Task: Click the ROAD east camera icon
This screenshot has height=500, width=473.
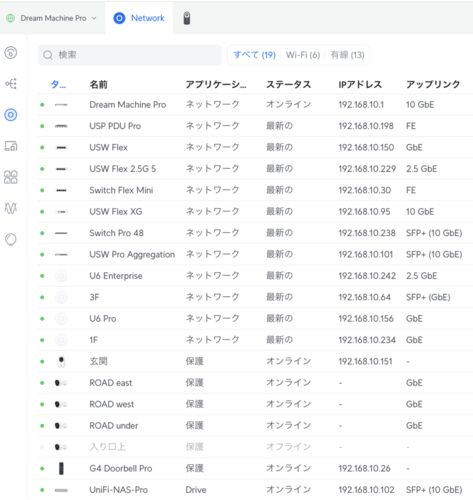Action: tap(61, 383)
